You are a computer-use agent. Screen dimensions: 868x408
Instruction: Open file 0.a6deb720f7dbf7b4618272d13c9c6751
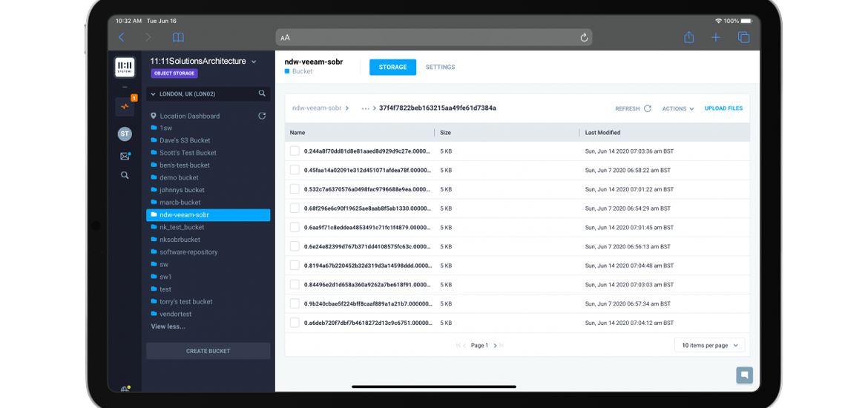click(x=367, y=323)
